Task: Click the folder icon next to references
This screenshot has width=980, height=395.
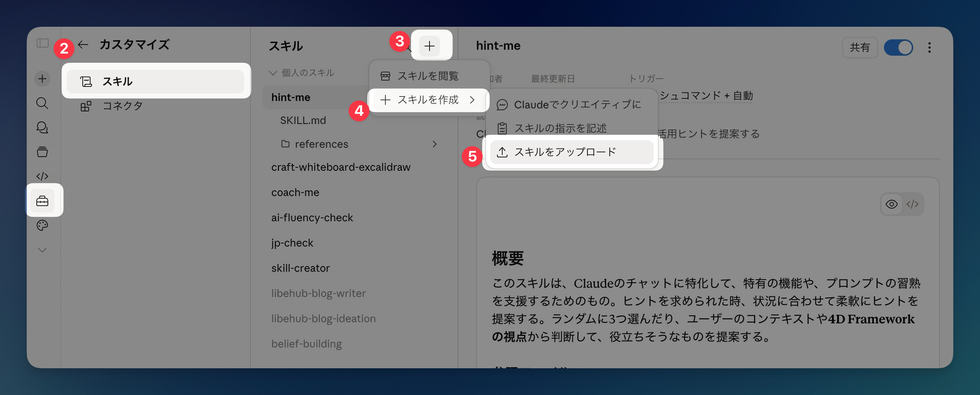Action: click(285, 144)
